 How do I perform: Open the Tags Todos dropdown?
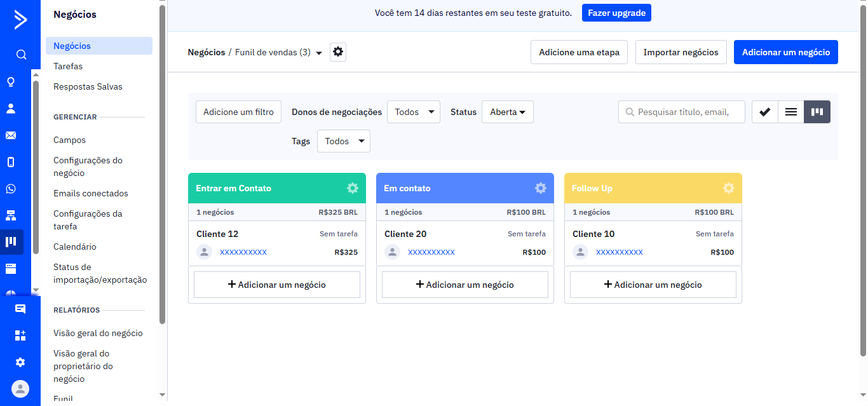click(x=343, y=140)
